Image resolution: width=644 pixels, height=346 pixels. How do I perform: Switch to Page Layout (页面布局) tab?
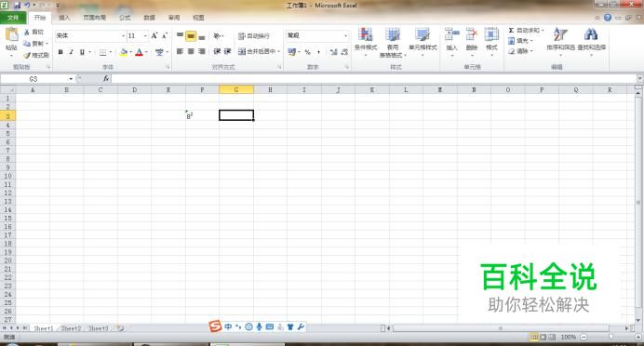(95, 18)
